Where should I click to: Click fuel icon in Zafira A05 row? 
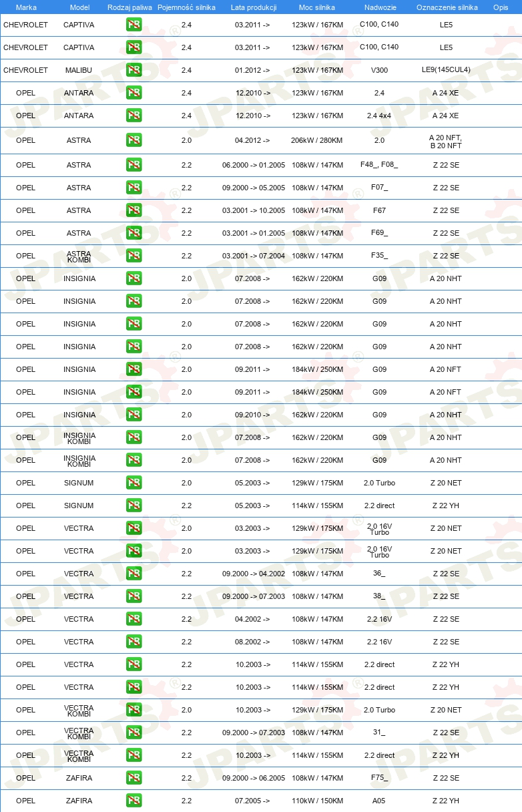(134, 801)
